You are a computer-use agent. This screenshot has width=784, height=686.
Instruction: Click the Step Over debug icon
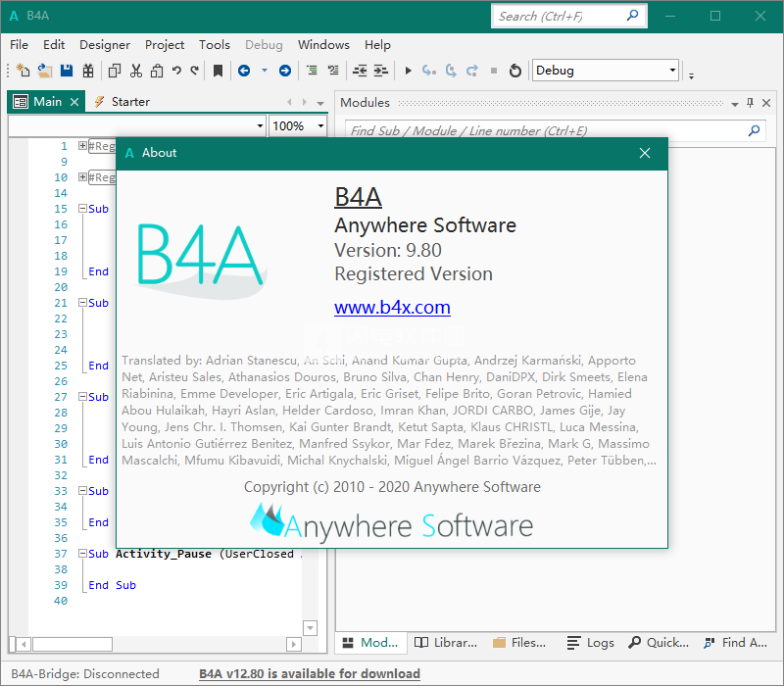pos(451,71)
